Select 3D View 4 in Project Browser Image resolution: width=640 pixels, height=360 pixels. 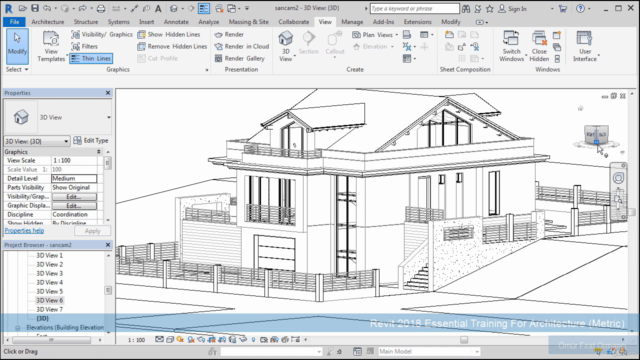49,282
